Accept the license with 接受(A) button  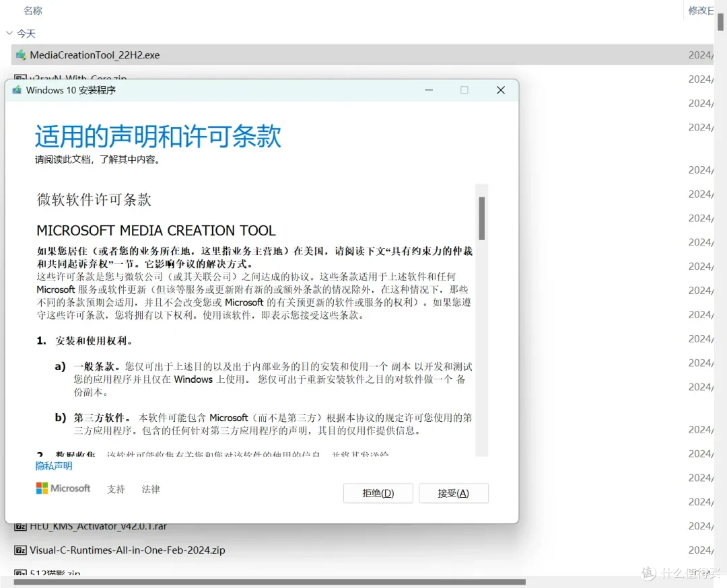coord(454,493)
